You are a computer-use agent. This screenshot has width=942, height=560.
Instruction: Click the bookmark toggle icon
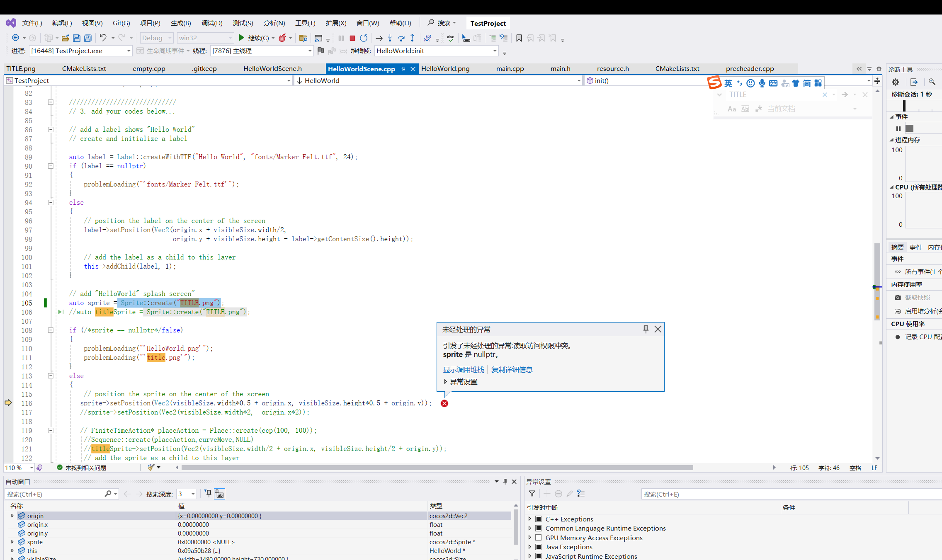[x=519, y=38]
